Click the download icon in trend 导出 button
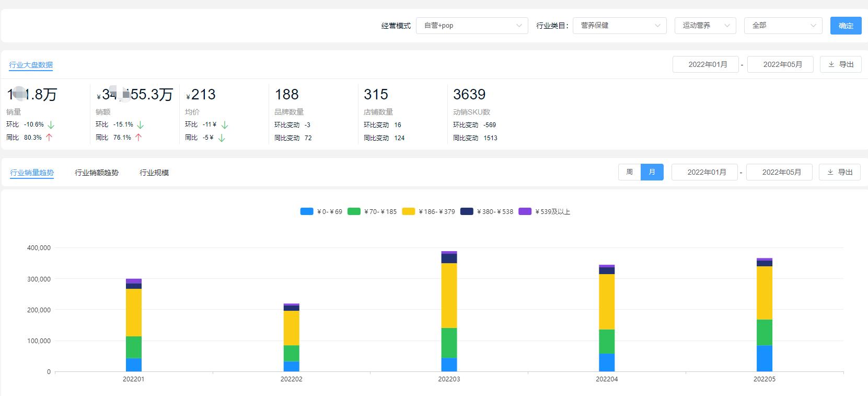 tap(830, 172)
